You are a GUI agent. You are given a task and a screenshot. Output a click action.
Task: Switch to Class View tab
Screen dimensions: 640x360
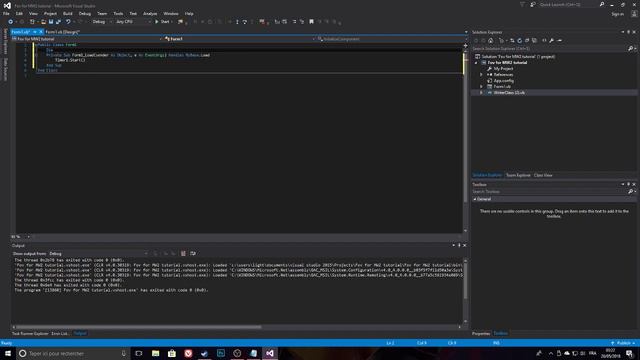(x=543, y=175)
